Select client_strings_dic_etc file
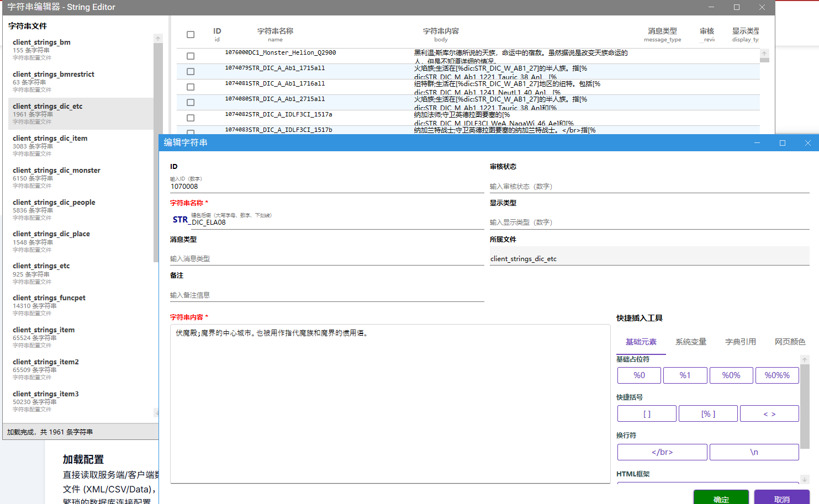Image resolution: width=819 pixels, height=504 pixels. (81, 114)
